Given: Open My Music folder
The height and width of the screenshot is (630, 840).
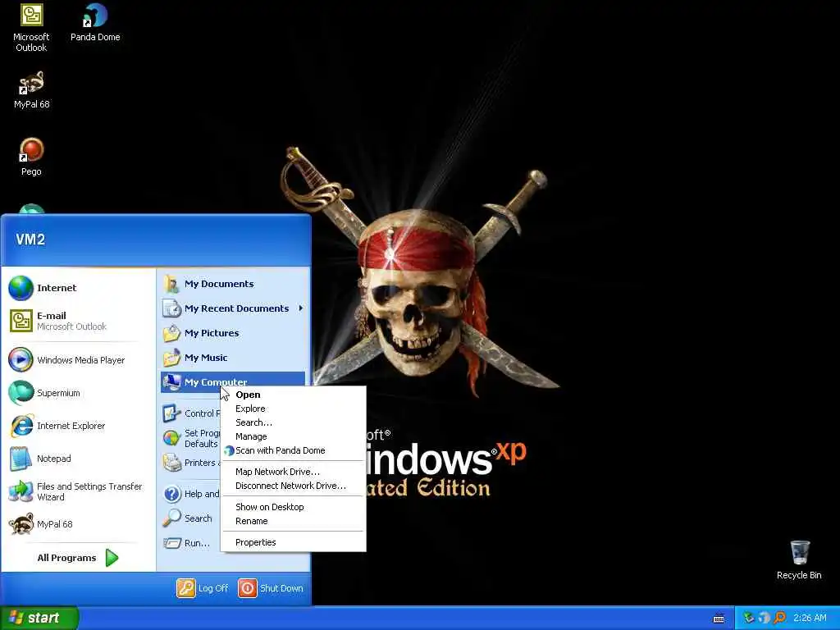Looking at the screenshot, I should (233, 358).
